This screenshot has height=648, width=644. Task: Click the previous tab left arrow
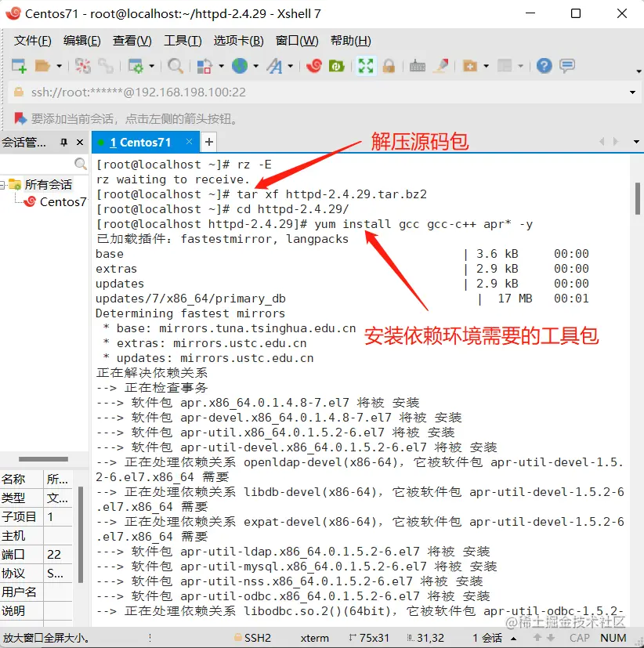point(602,142)
